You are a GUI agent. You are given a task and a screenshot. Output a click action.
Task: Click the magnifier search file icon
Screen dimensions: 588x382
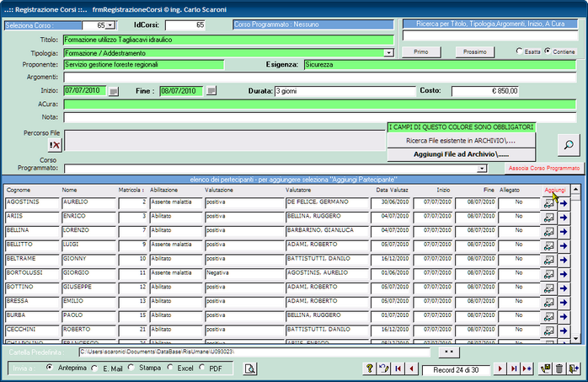[x=569, y=145]
